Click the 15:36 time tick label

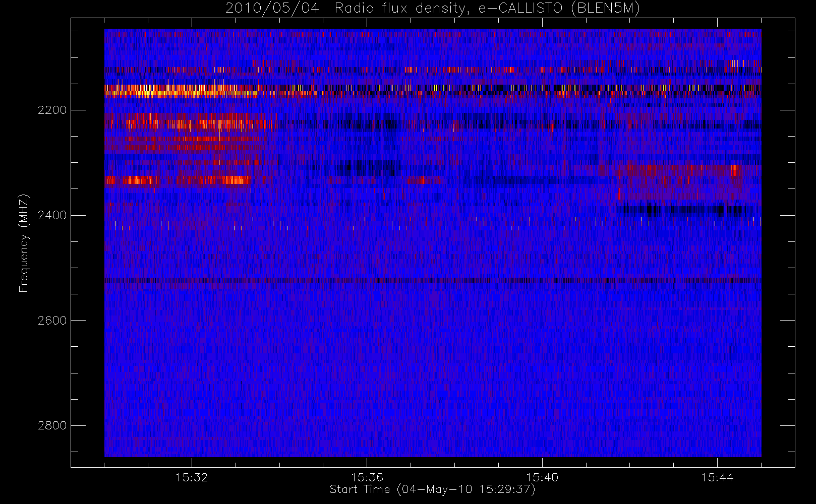point(367,477)
